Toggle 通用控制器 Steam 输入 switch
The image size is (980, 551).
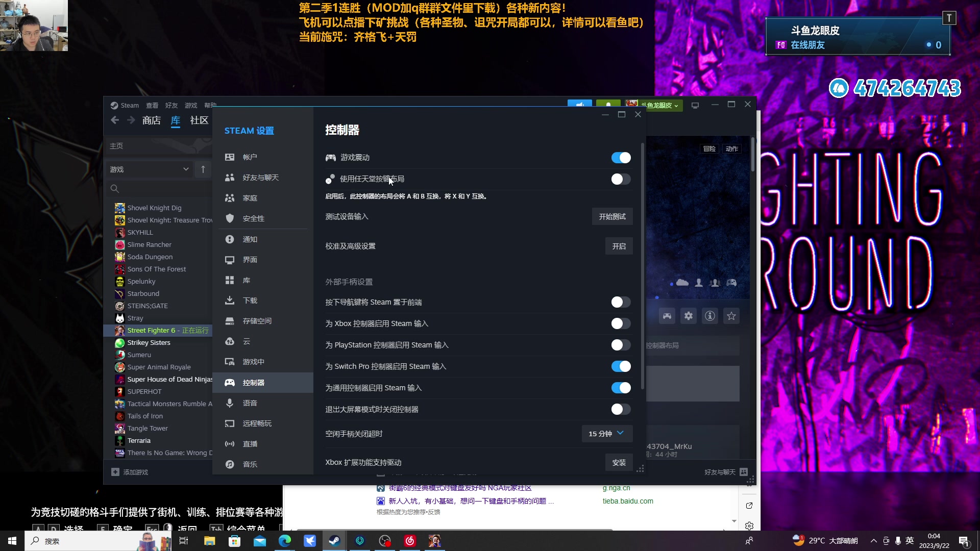621,388
